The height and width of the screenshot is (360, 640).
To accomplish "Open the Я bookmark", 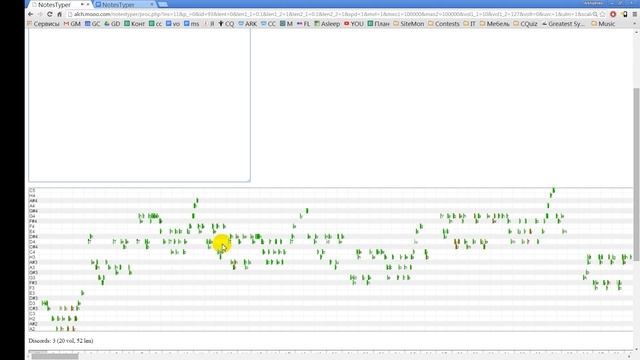I will tap(209, 24).
